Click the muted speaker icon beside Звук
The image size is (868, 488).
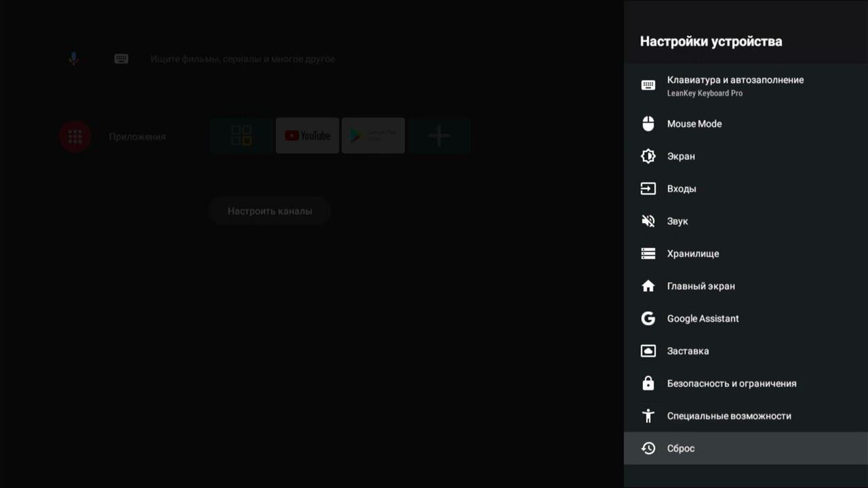pyautogui.click(x=648, y=221)
